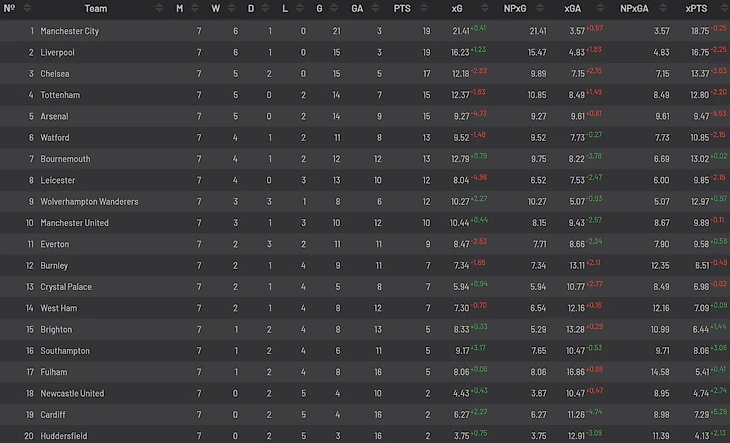Click the NPxG column header
The image size is (730, 443).
pyautogui.click(x=515, y=8)
